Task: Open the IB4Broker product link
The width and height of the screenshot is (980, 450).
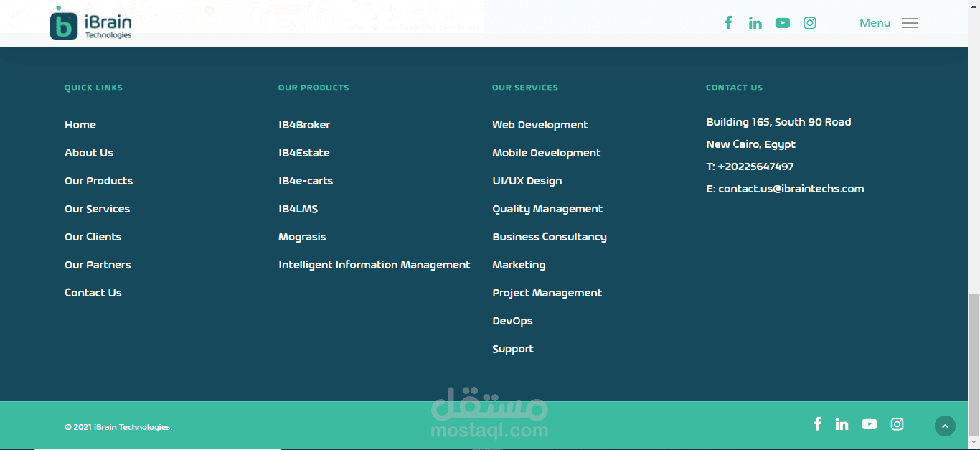Action: coord(304,125)
